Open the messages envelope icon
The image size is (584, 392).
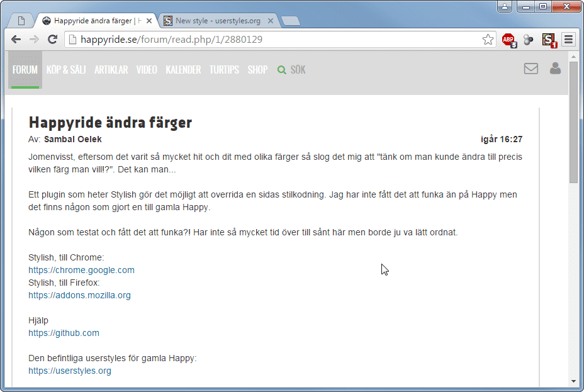[531, 69]
